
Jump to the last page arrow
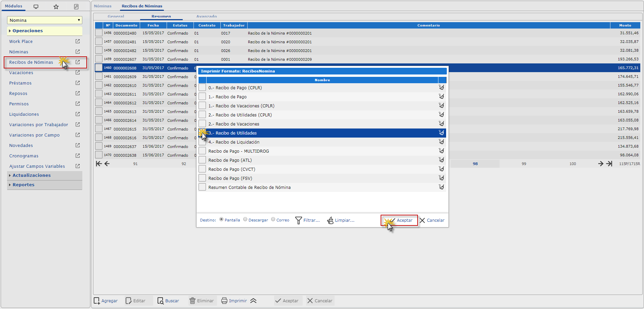pos(609,164)
